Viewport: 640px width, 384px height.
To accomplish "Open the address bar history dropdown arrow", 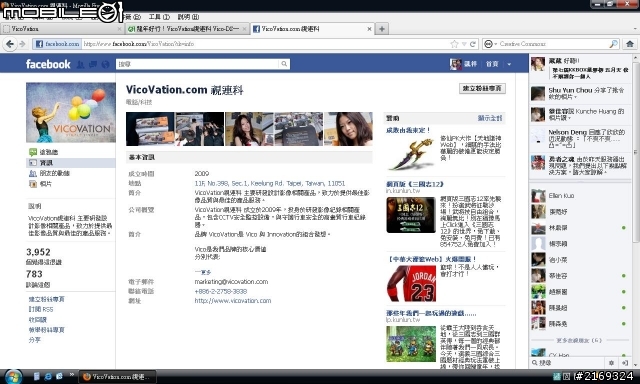I will (464, 44).
